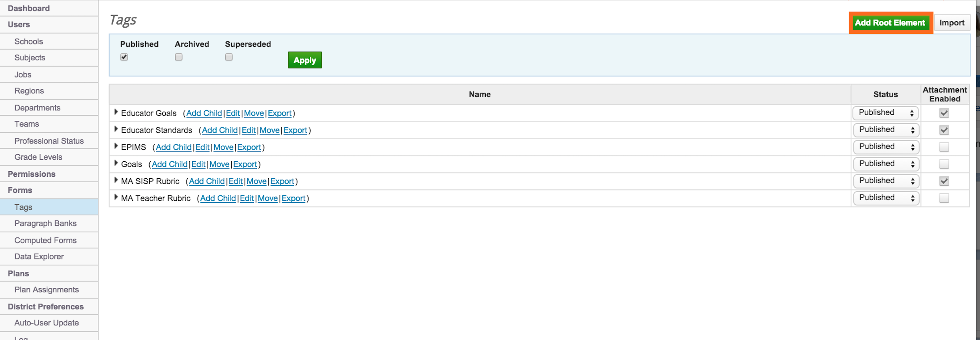Image resolution: width=980 pixels, height=340 pixels.
Task: Open status dropdown for MA Teacher Rubric
Action: click(x=886, y=198)
